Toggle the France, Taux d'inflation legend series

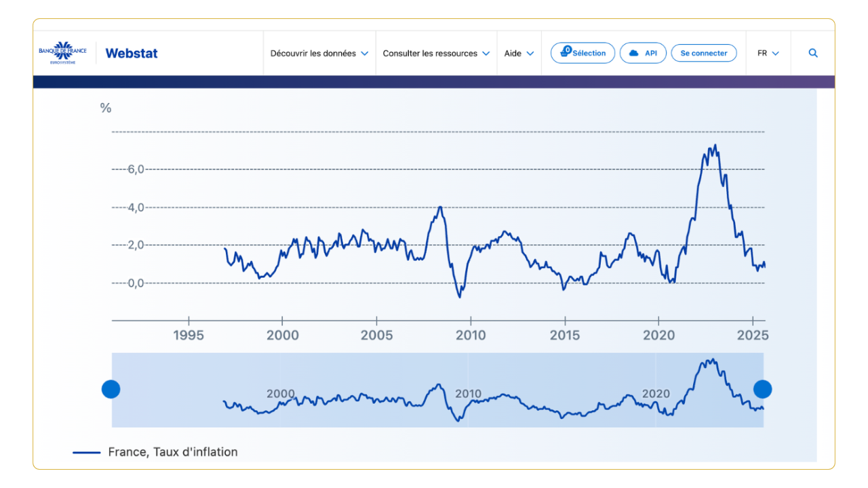[x=172, y=452]
